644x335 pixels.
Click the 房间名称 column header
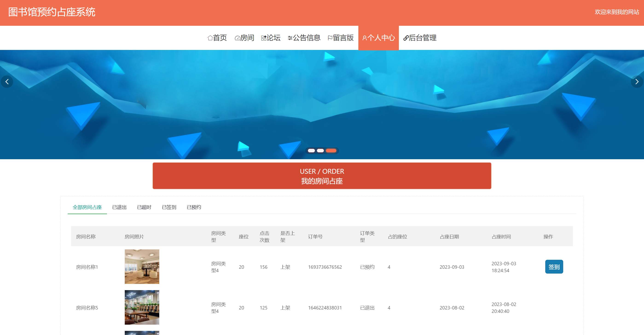pos(86,237)
